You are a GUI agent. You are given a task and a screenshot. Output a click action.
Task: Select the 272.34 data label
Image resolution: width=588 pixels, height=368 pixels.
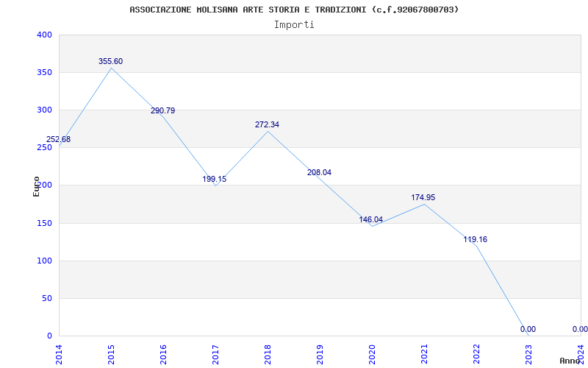click(267, 124)
